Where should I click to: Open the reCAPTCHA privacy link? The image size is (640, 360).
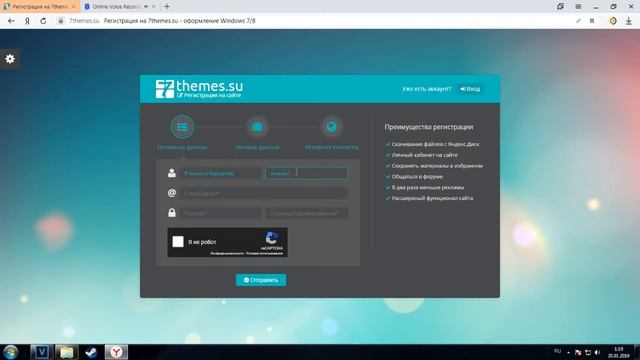pos(227,253)
